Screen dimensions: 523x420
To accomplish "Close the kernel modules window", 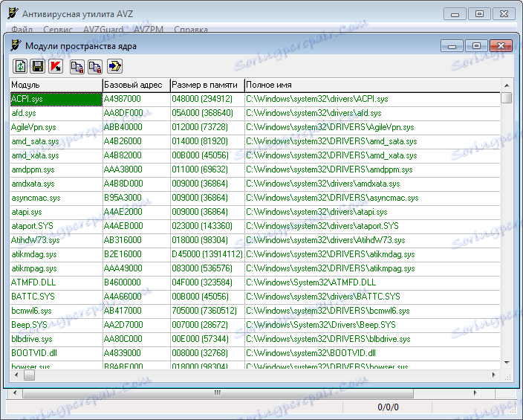I will 501,46.
